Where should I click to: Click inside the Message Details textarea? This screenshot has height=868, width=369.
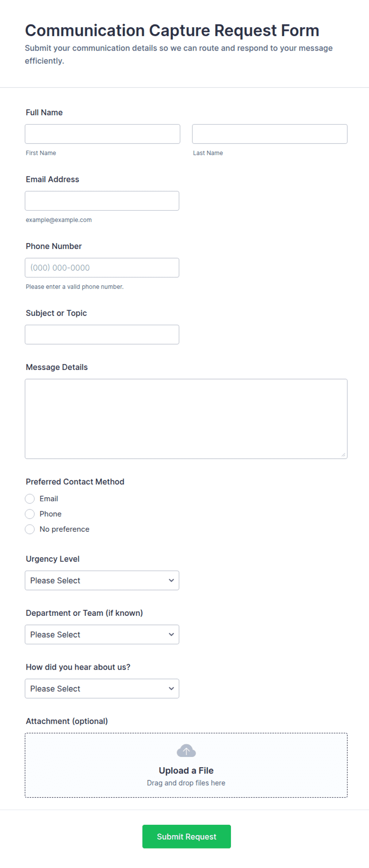[x=186, y=419]
